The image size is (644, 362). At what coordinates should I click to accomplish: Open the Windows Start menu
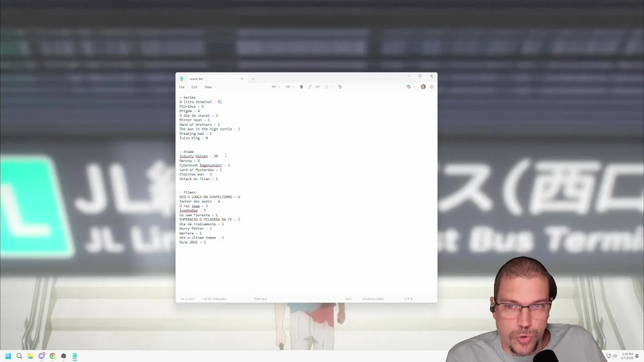click(x=8, y=356)
